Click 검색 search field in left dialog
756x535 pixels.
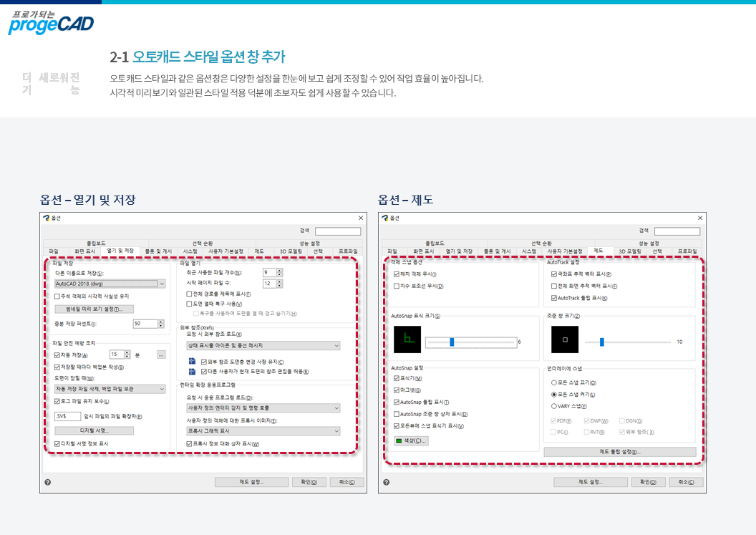338,231
